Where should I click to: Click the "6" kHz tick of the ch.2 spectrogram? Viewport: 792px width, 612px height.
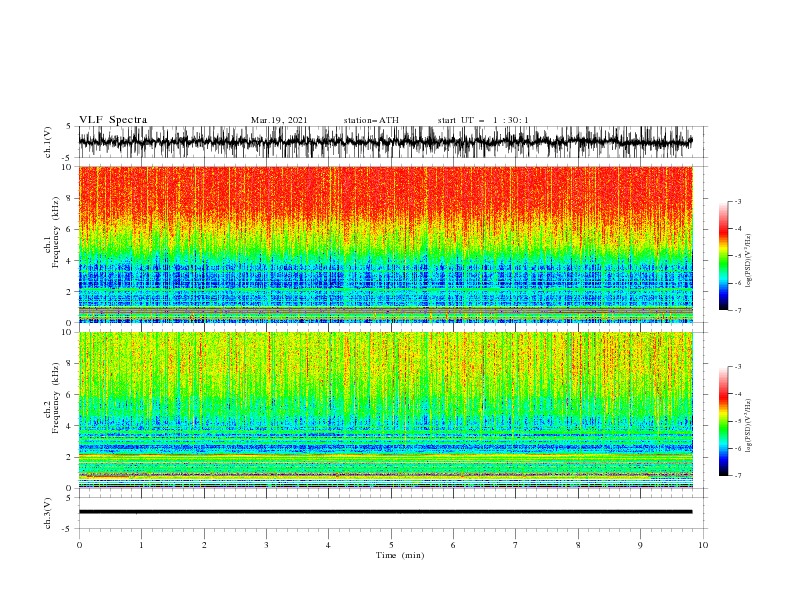69,395
